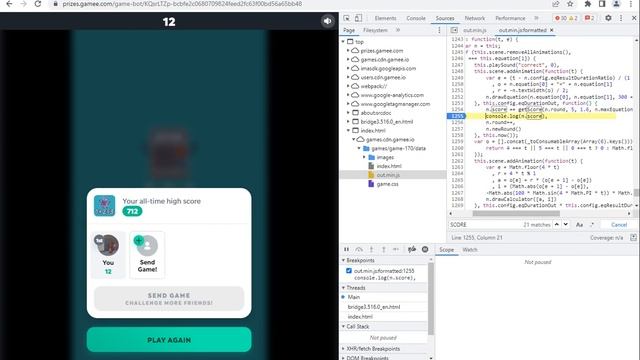
Task: Click browser reload button
Action: pyautogui.click(x=38, y=4)
